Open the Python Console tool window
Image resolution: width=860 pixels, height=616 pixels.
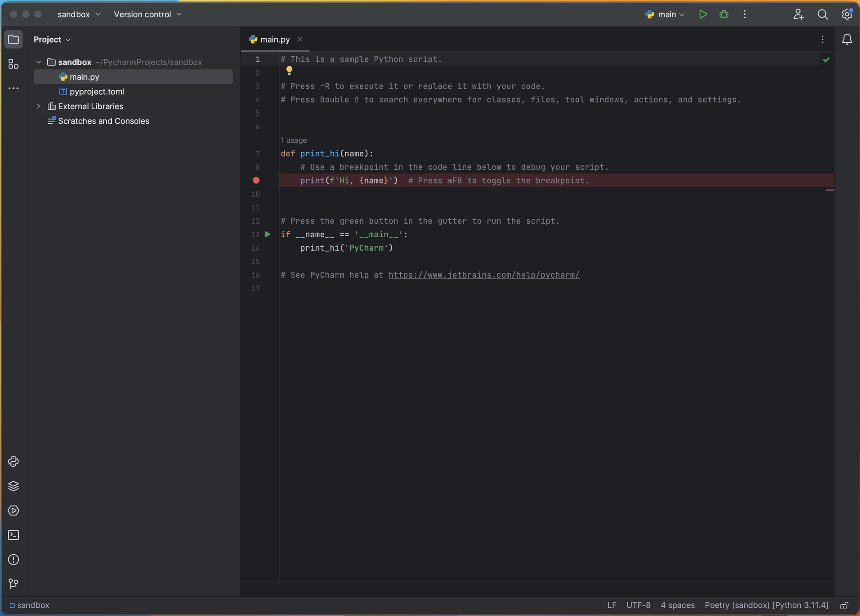(x=13, y=462)
